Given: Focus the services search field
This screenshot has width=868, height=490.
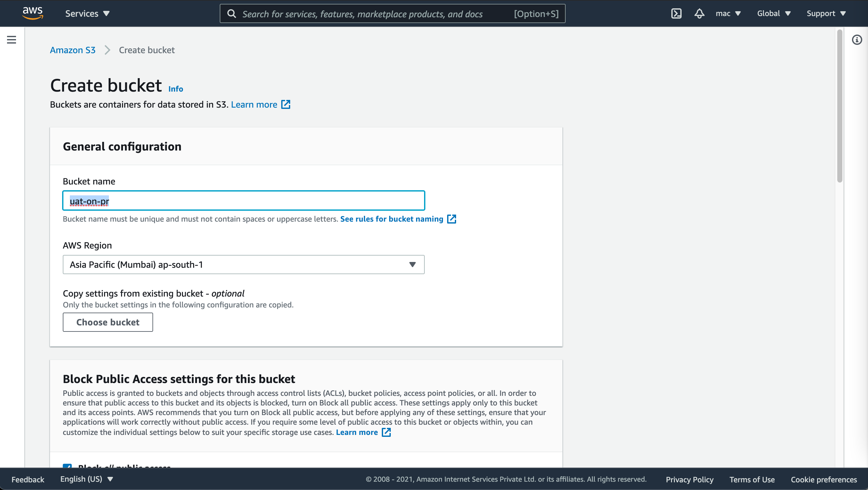Looking at the screenshot, I should coord(392,13).
